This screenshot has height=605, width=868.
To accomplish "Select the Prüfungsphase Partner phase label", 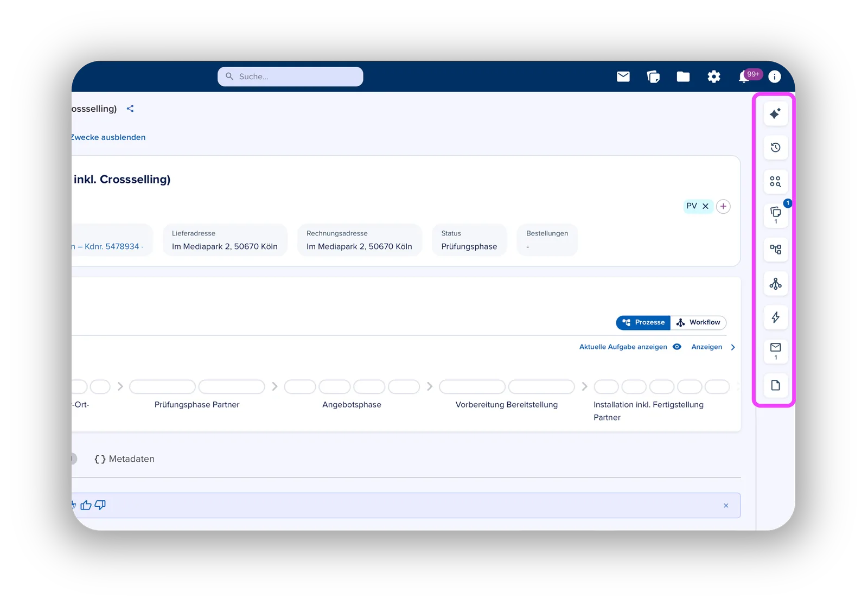I will click(197, 405).
